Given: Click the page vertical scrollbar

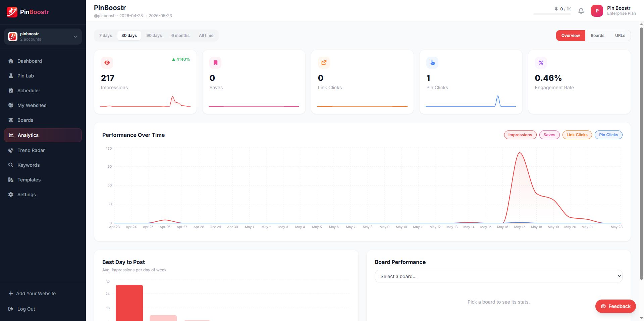Looking at the screenshot, I should click(x=641, y=153).
